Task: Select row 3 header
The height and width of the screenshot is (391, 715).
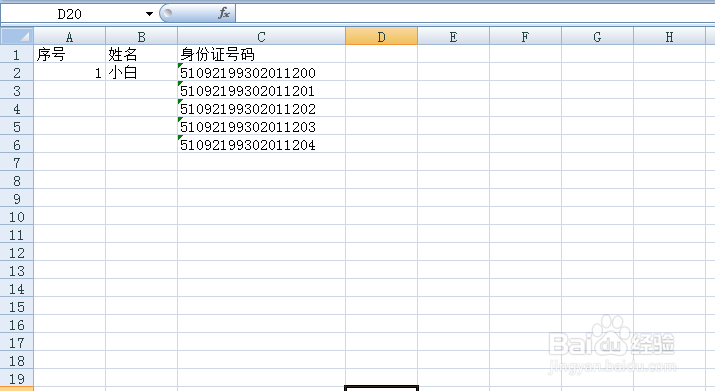Action: 17,90
